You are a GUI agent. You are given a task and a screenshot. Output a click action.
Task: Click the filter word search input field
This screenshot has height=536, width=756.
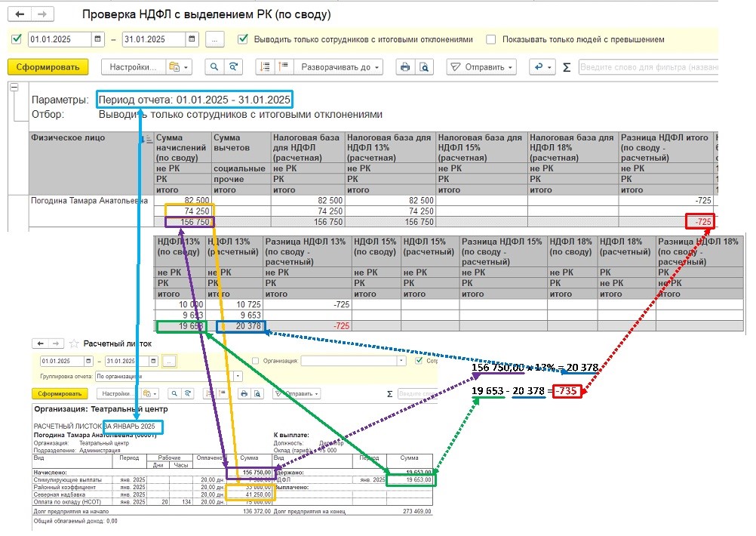(647, 67)
